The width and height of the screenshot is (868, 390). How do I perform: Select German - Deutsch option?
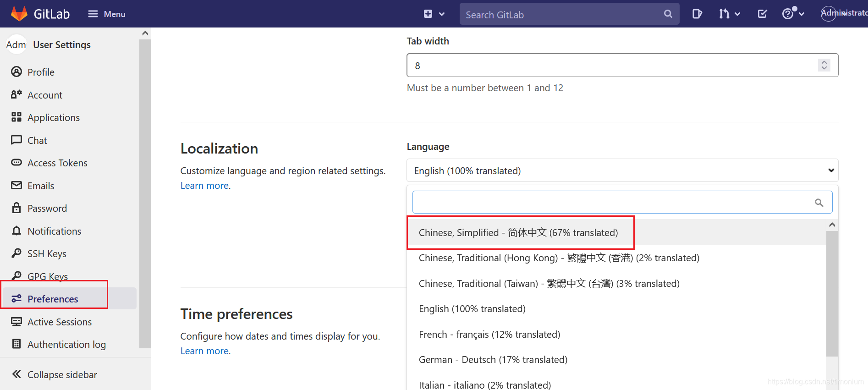616,360
